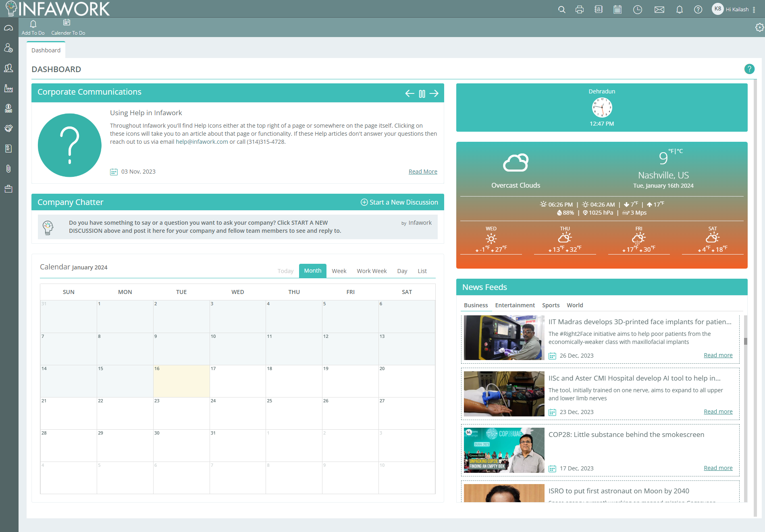This screenshot has width=765, height=532.
Task: Open the money coins icon in sidebar
Action: click(x=8, y=108)
